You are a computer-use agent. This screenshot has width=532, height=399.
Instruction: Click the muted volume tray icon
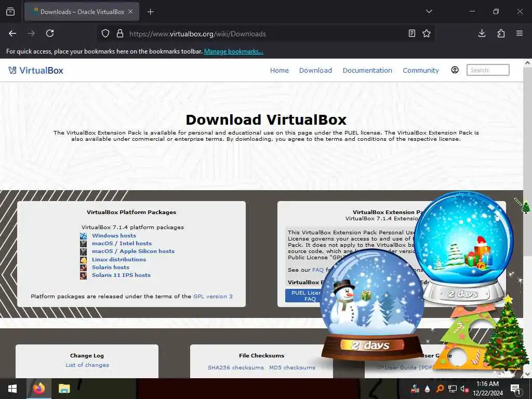tap(464, 389)
